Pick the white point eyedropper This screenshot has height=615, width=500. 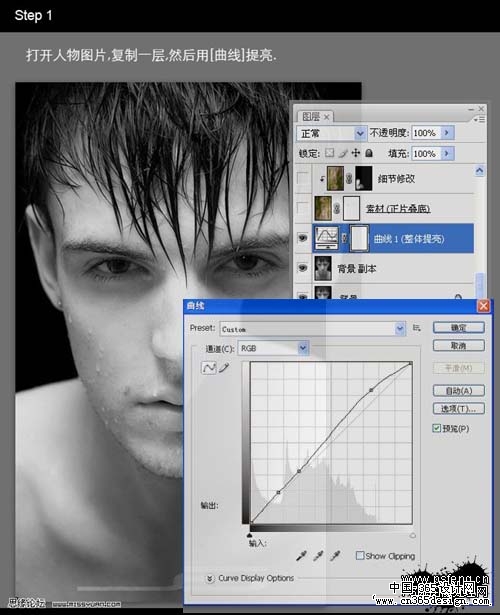[x=335, y=555]
